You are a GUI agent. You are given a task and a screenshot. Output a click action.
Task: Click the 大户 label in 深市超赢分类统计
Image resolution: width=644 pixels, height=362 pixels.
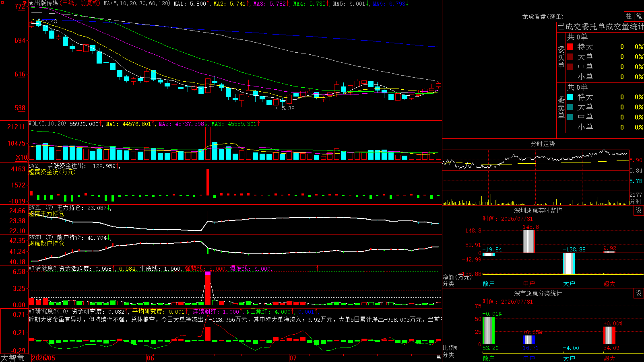[569, 358]
